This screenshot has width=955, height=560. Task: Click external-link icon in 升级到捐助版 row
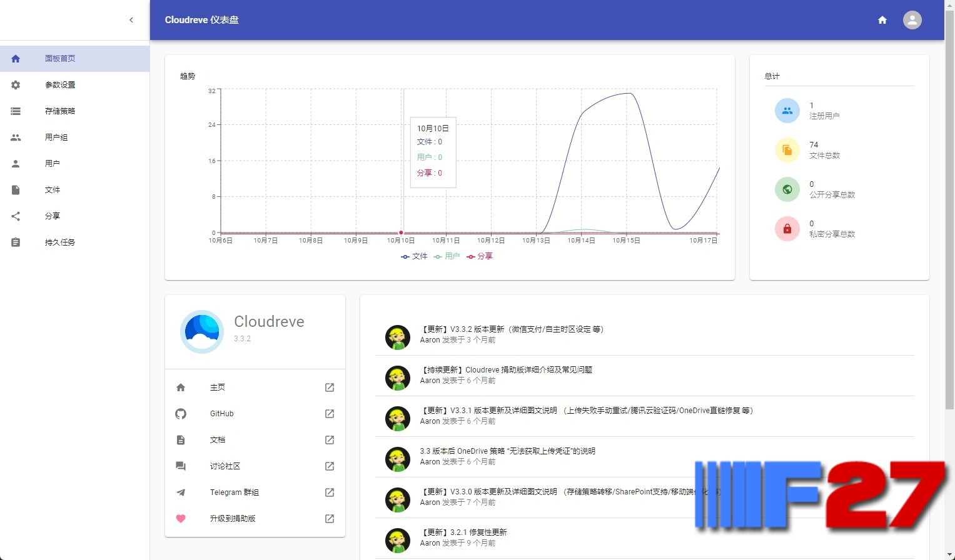(330, 519)
